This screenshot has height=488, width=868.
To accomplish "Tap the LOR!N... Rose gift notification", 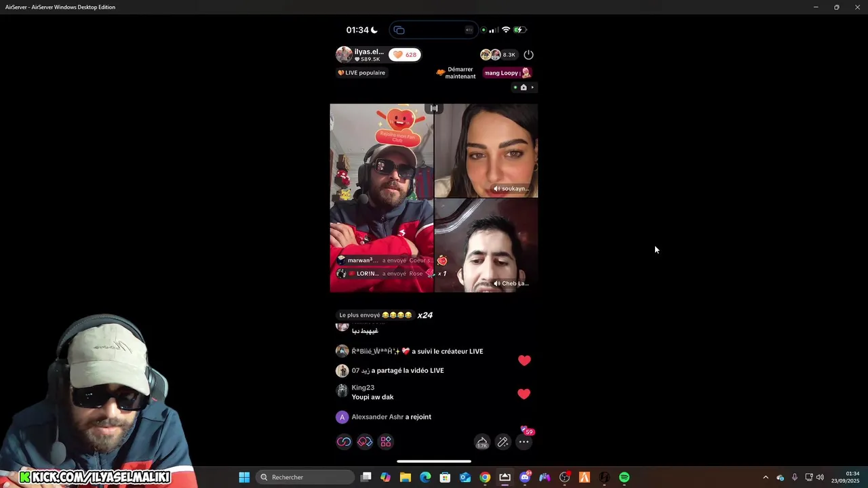I will point(391,274).
